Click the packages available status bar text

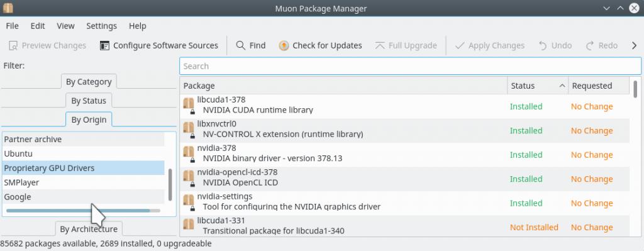point(106,243)
